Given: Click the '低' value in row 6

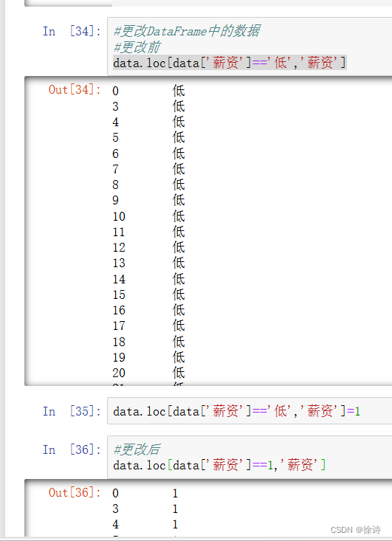Looking at the screenshot, I should (179, 154).
